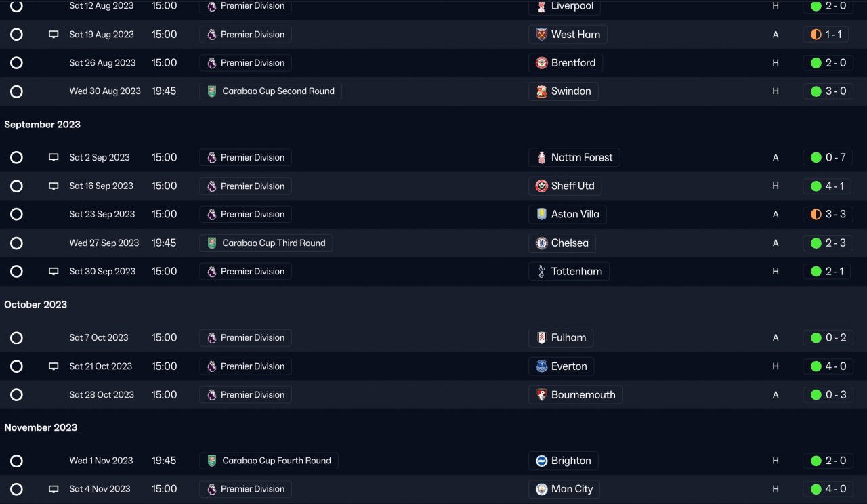Screen dimensions: 867x504
Task: Click the Brentford club crest icon
Action: point(541,63)
